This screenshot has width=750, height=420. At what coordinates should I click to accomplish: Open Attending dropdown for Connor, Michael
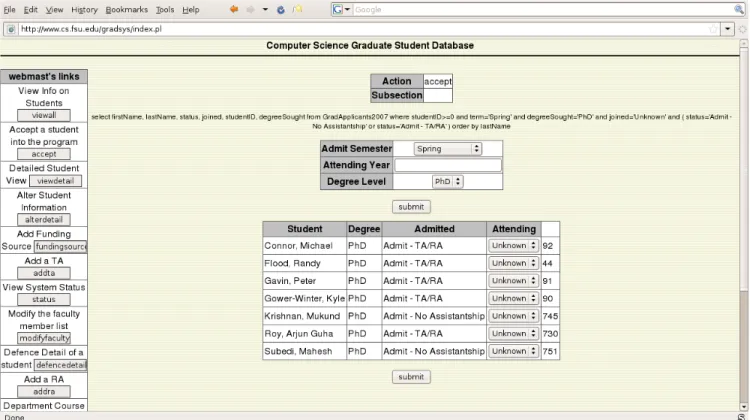pos(513,245)
